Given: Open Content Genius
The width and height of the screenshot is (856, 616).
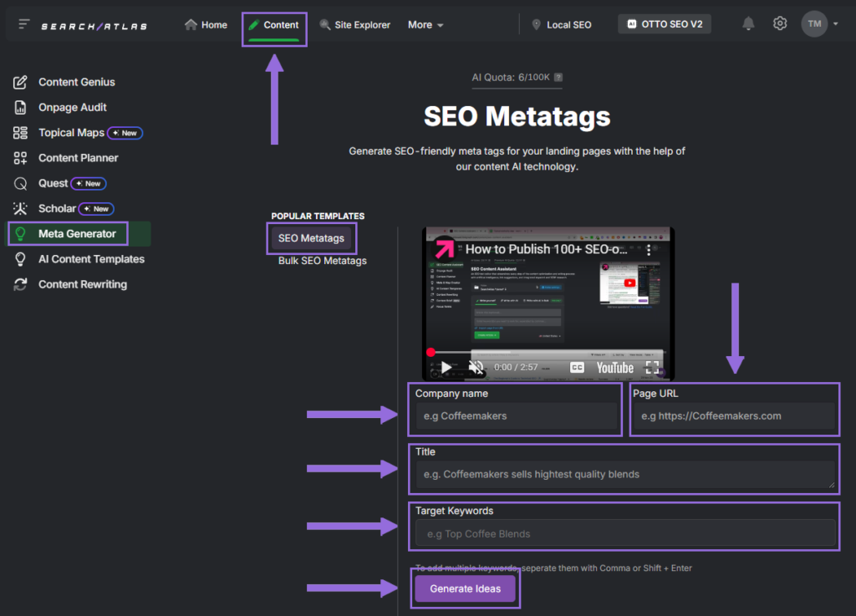Looking at the screenshot, I should (x=76, y=82).
